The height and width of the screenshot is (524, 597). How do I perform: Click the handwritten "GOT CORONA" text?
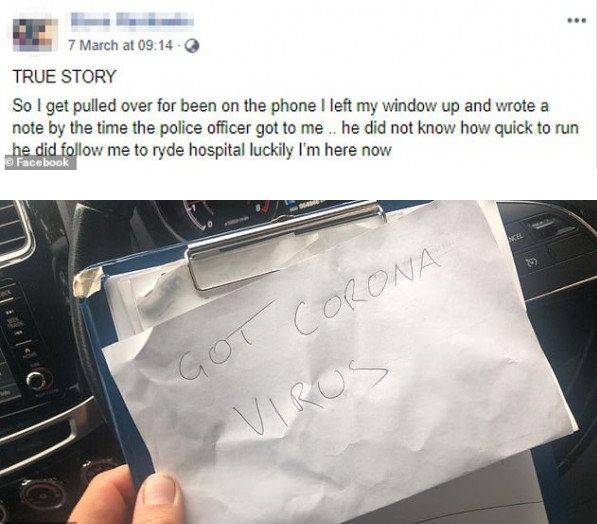pos(308,317)
